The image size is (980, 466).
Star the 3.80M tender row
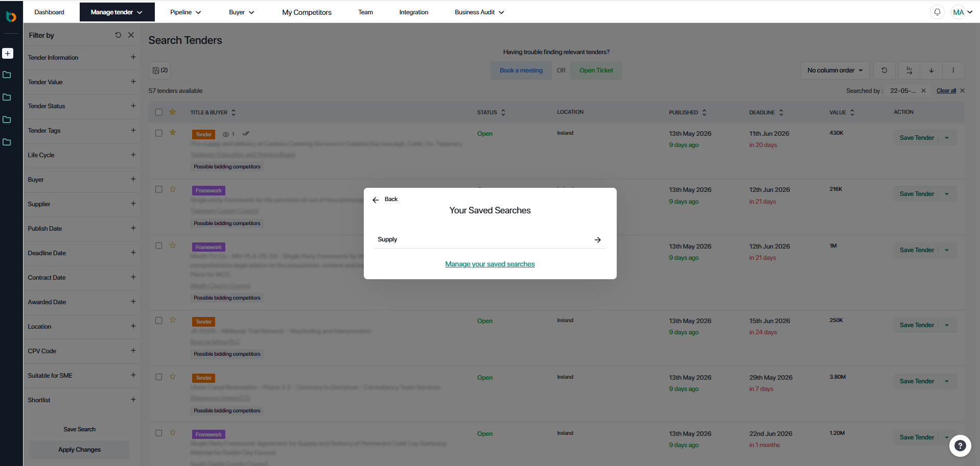click(x=173, y=377)
